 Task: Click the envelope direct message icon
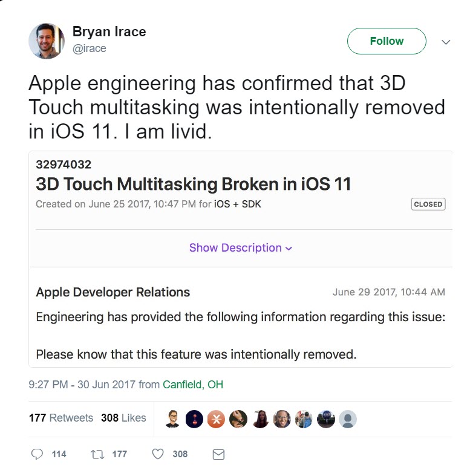click(x=218, y=454)
